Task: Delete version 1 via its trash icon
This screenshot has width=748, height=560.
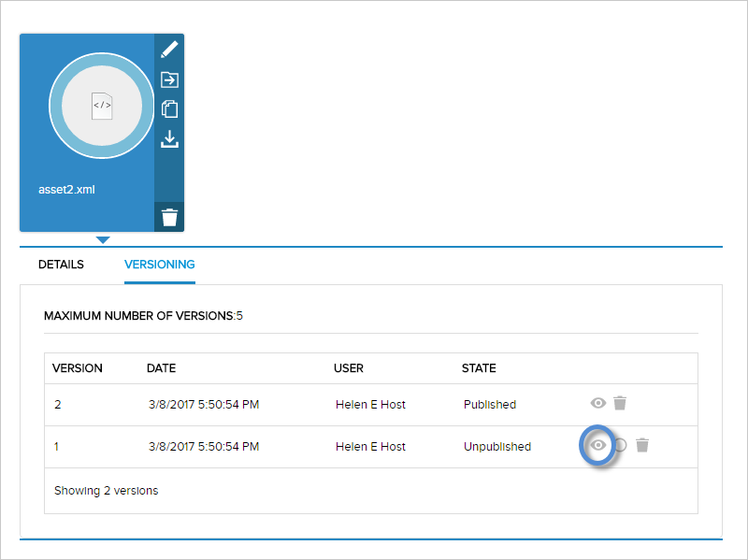Action: coord(642,445)
